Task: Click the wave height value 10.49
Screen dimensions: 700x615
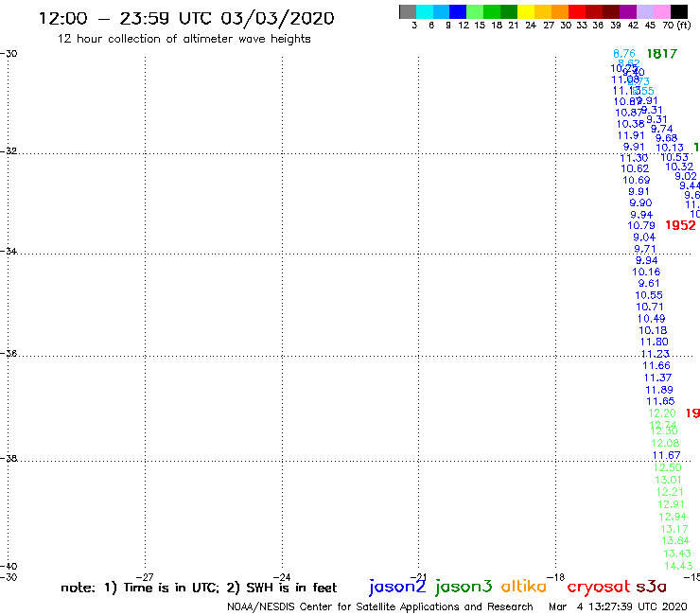Action: pos(651,319)
